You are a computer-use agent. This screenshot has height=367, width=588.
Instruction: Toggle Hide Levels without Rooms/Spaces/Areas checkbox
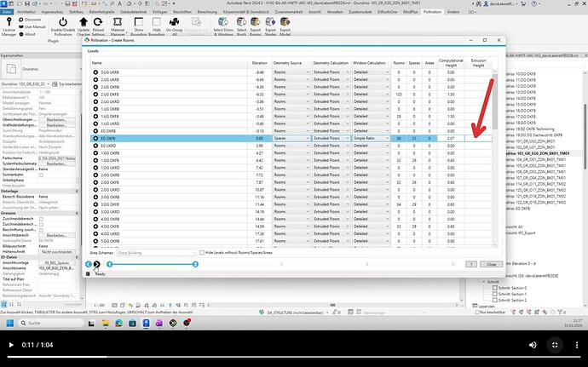click(201, 253)
